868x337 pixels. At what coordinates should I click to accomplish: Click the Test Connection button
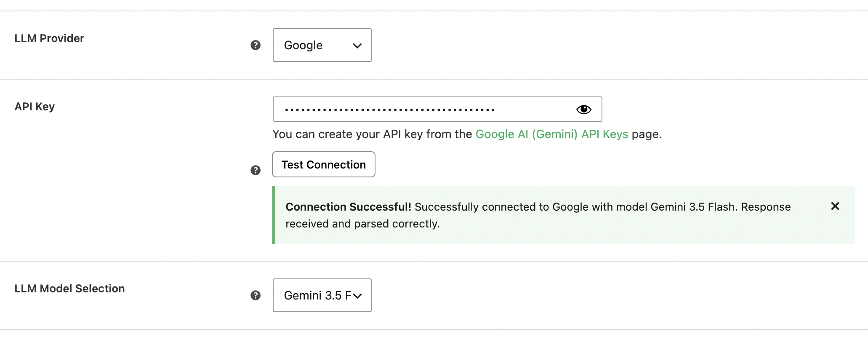(324, 164)
